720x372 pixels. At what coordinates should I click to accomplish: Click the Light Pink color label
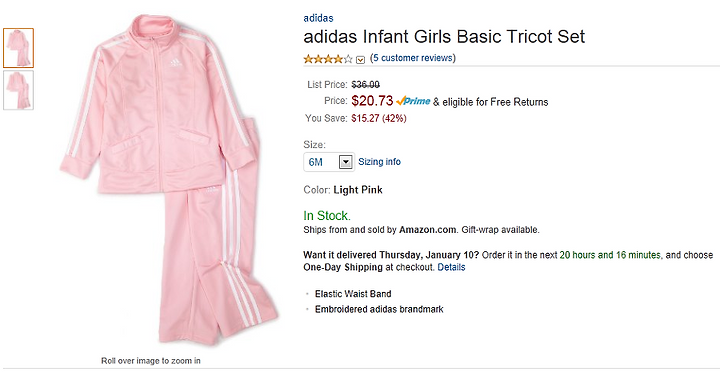coord(358,190)
